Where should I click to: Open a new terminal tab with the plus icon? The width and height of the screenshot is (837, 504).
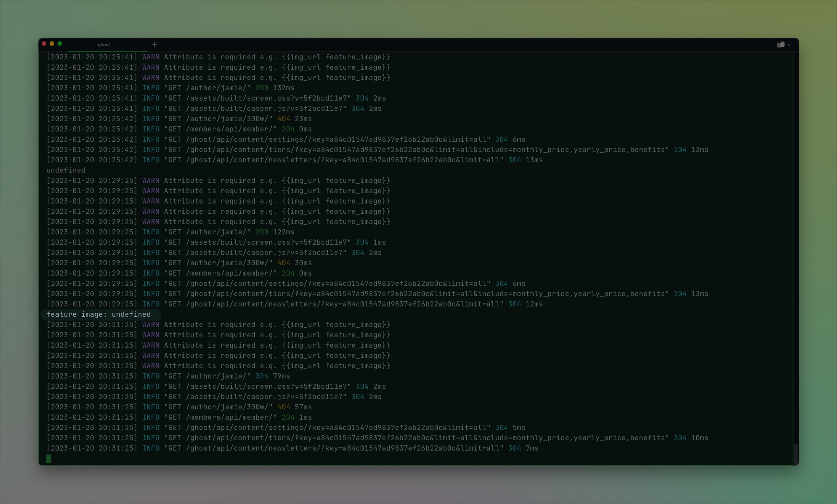click(154, 45)
